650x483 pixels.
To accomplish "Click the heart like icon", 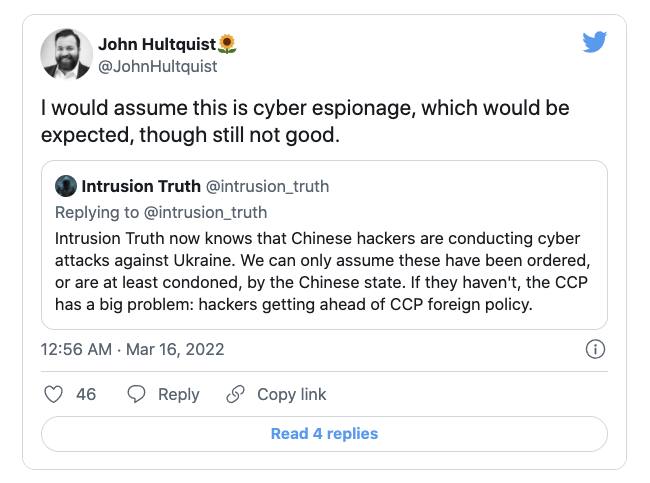I will click(55, 394).
